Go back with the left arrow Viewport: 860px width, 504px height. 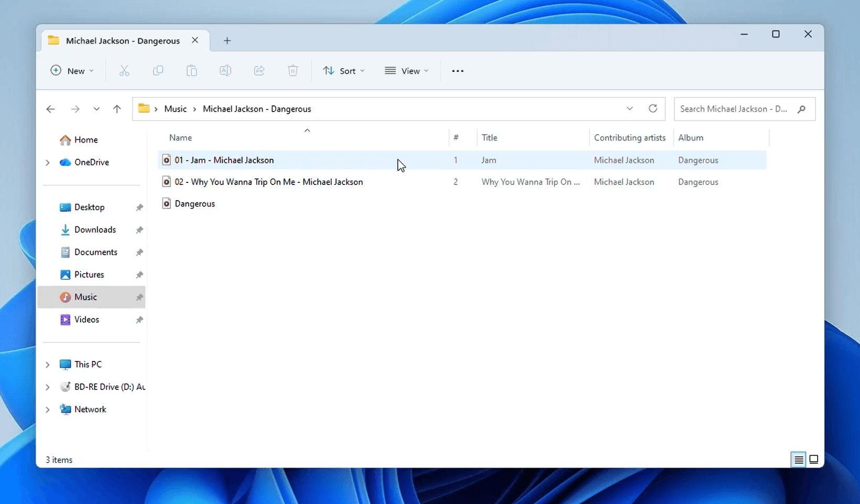coord(50,109)
